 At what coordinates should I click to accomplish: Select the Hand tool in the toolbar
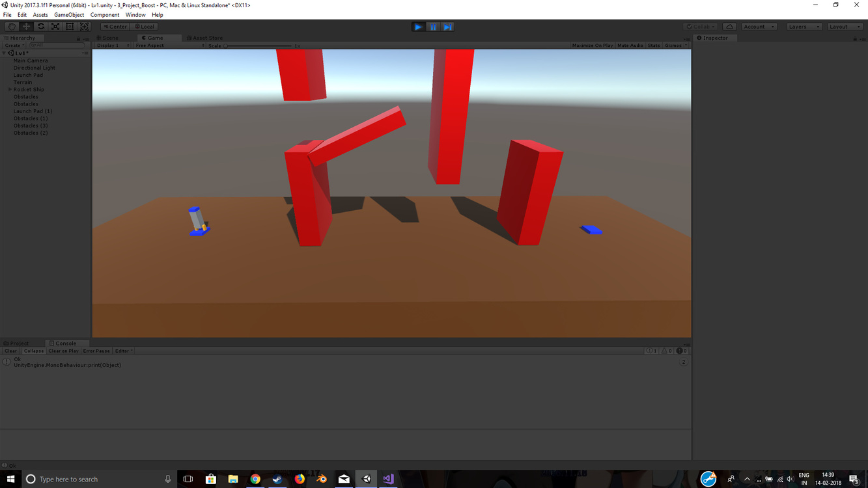click(x=11, y=26)
